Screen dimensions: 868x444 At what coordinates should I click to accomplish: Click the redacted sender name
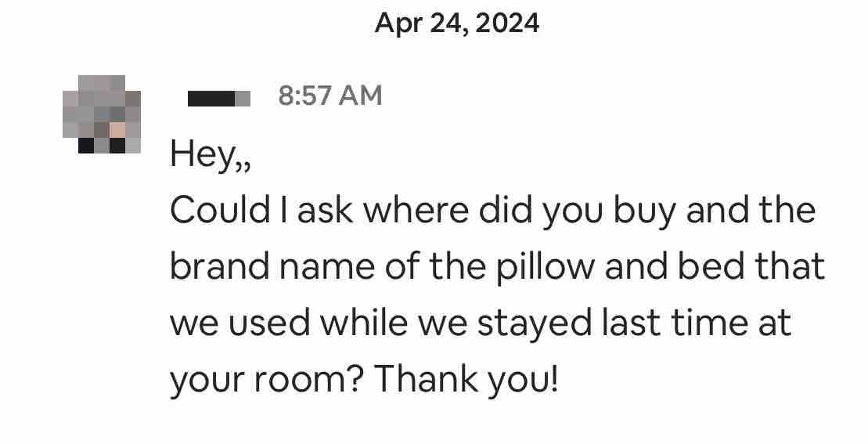[218, 99]
